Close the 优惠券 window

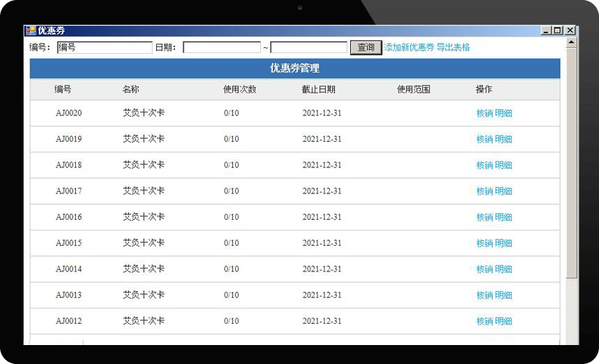pyautogui.click(x=570, y=30)
